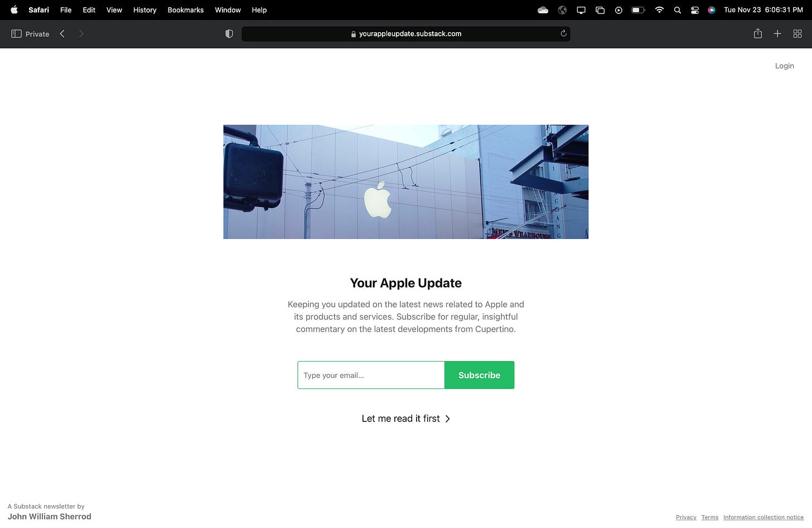Click the green Subscribe button
Viewport: 812px width, 528px height.
pos(479,375)
